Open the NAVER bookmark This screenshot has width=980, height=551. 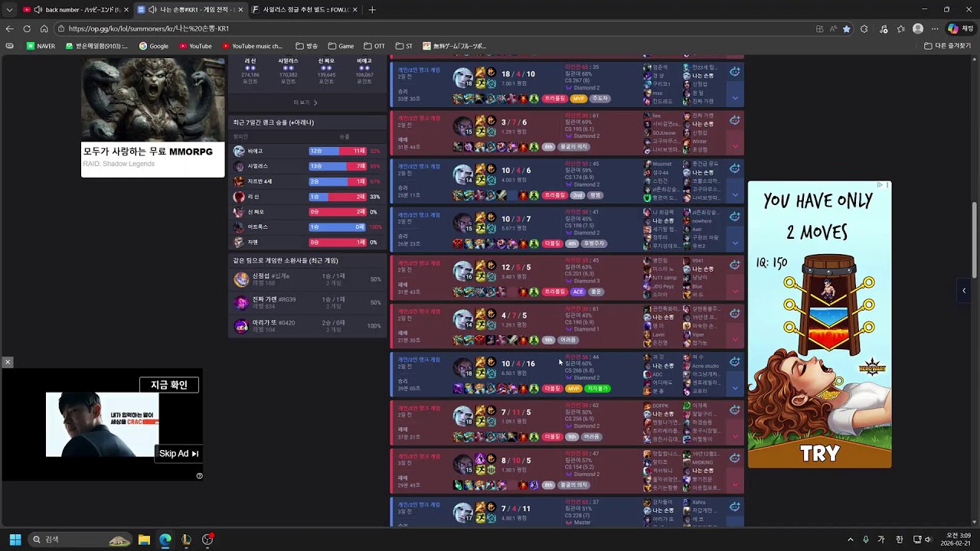click(x=41, y=46)
